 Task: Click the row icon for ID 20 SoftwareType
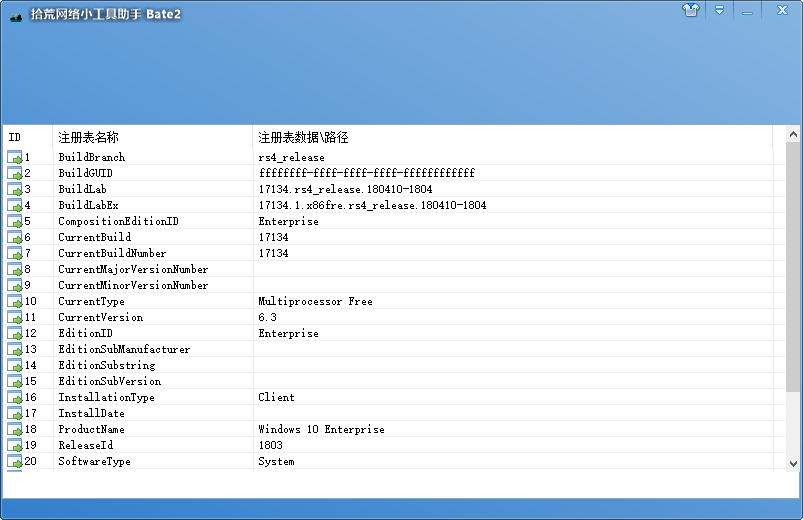(15, 462)
